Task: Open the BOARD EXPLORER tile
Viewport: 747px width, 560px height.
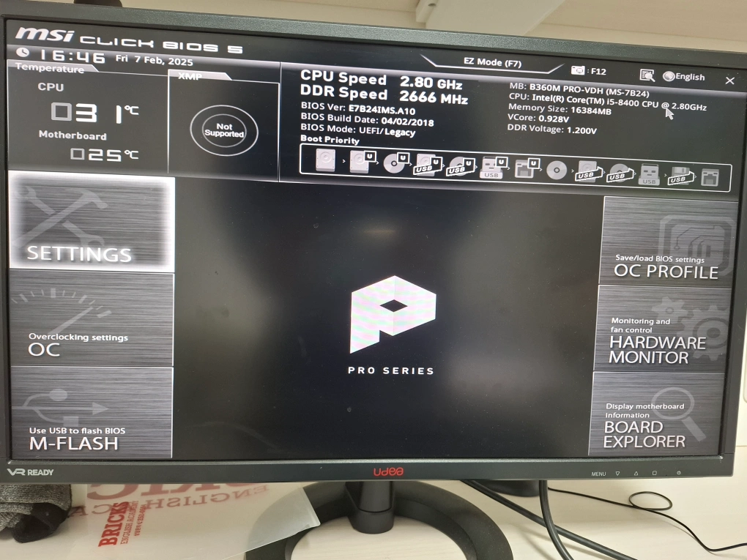Action: pos(656,414)
